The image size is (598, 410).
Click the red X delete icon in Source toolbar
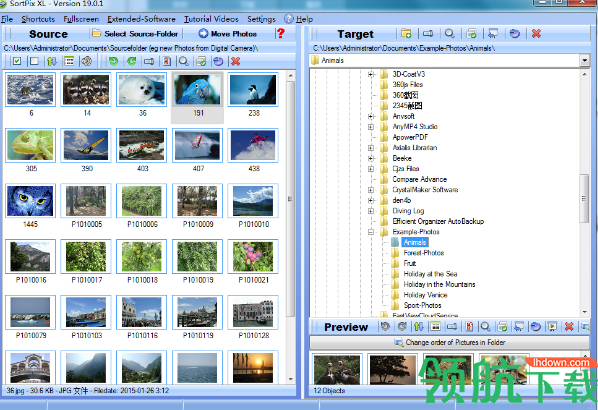click(236, 61)
